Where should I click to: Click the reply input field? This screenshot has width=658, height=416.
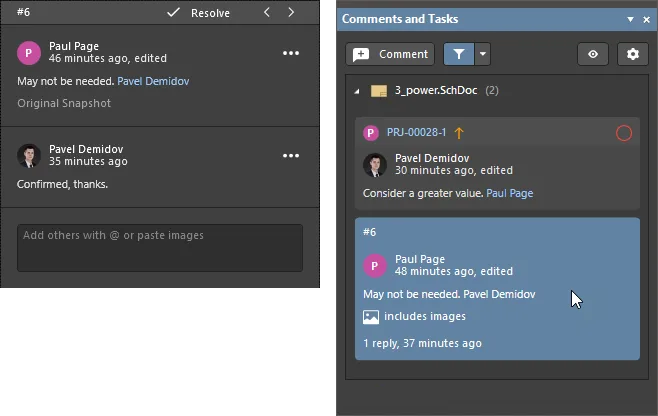tap(160, 247)
